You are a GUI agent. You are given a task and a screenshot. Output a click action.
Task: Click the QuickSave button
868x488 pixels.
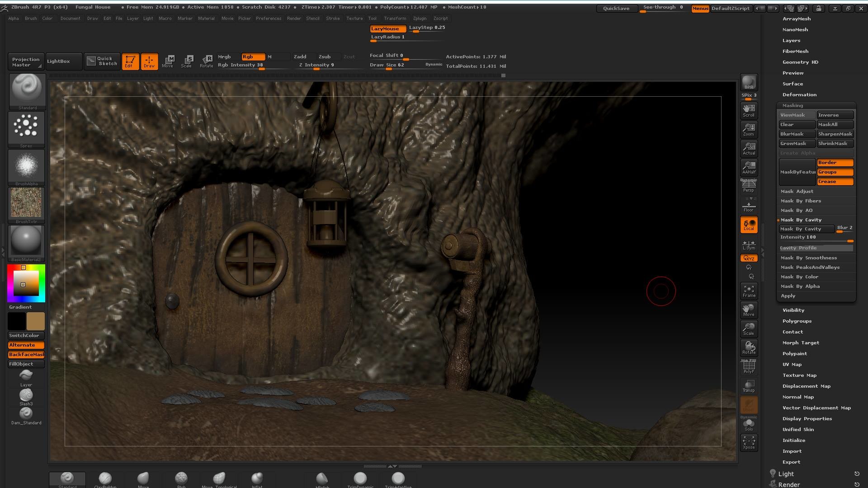616,8
